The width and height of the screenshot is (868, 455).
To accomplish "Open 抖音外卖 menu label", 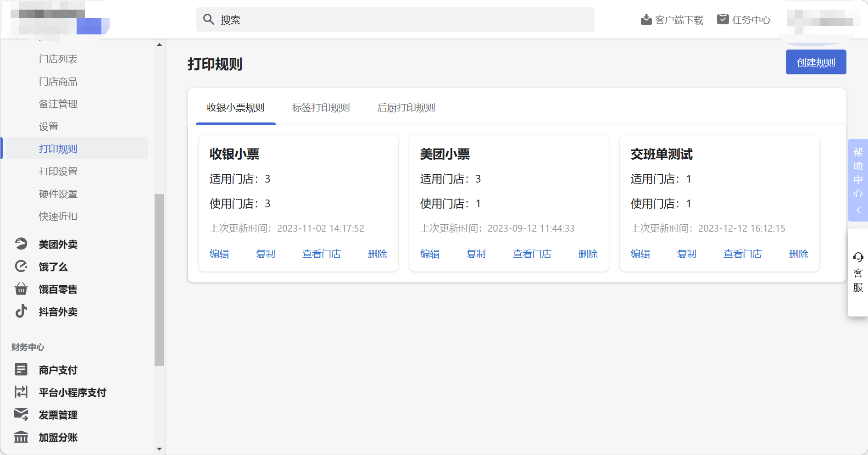I will (58, 311).
